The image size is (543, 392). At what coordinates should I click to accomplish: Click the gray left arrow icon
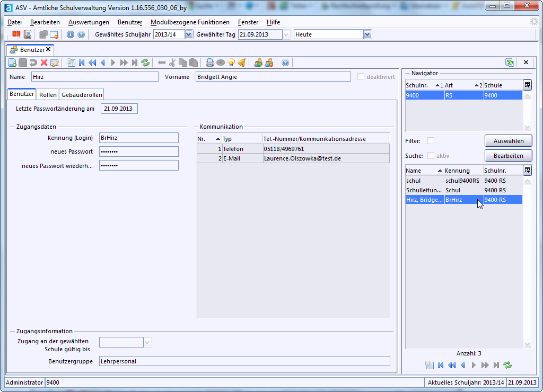pos(161,63)
